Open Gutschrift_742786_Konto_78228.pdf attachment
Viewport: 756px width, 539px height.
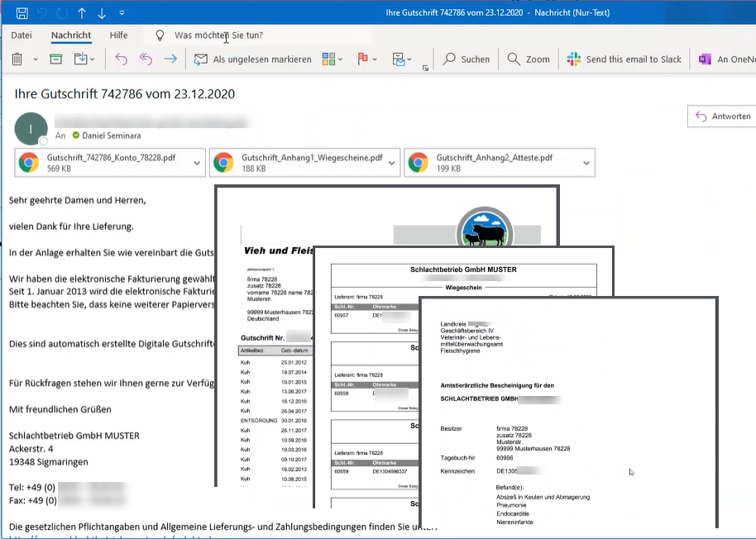(x=101, y=163)
